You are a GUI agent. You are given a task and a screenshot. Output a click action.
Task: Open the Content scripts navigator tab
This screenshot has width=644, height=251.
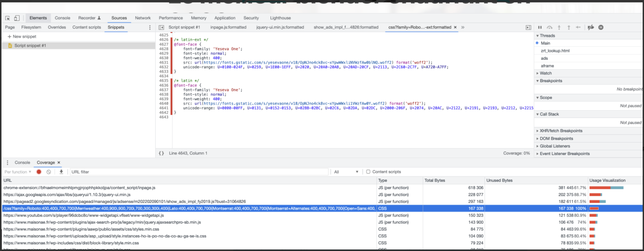click(86, 27)
